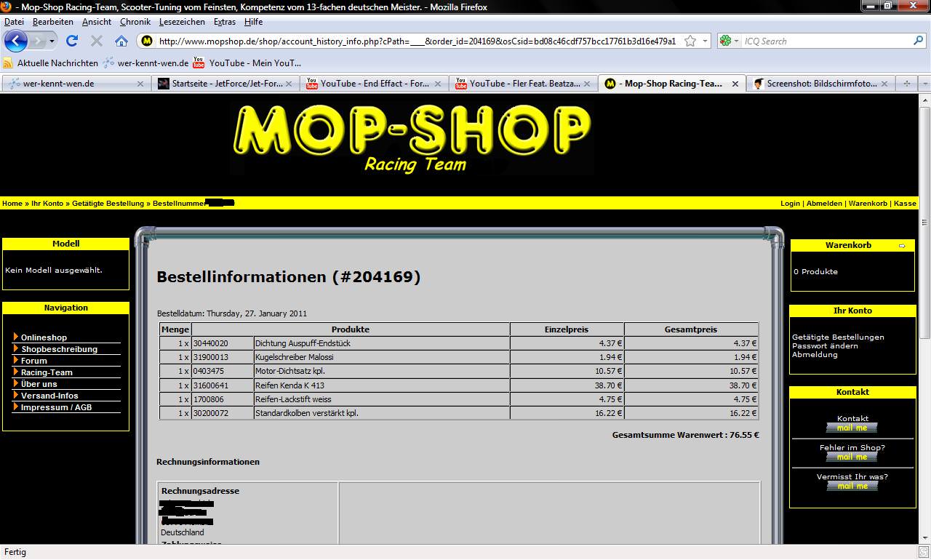
Task: Open Getätigte Bestellungen in Ihr Konto
Action: pyautogui.click(x=838, y=337)
